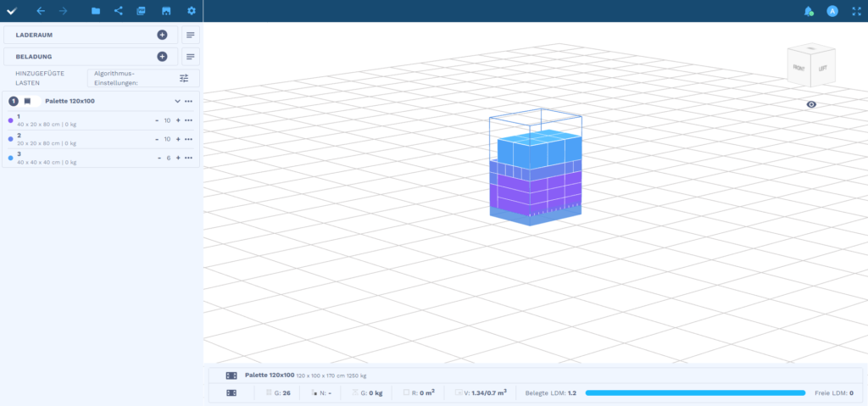
Task: Decrease quantity of load item 3
Action: [x=159, y=158]
